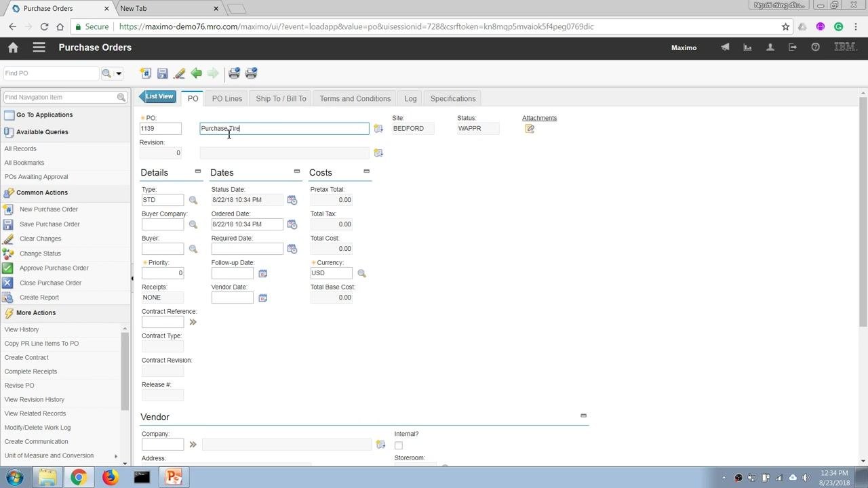Click the Required Date input field

click(x=247, y=249)
